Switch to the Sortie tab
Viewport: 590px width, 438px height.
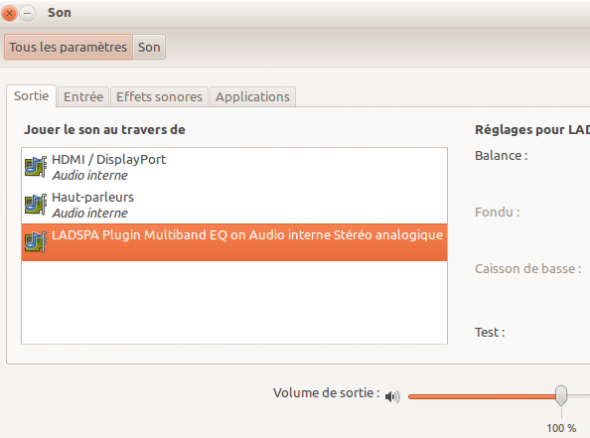(x=31, y=96)
